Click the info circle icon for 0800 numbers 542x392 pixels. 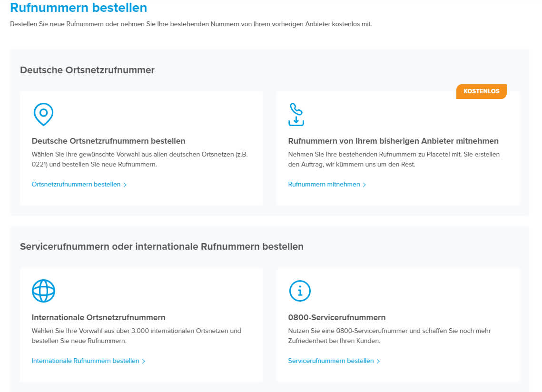(300, 291)
